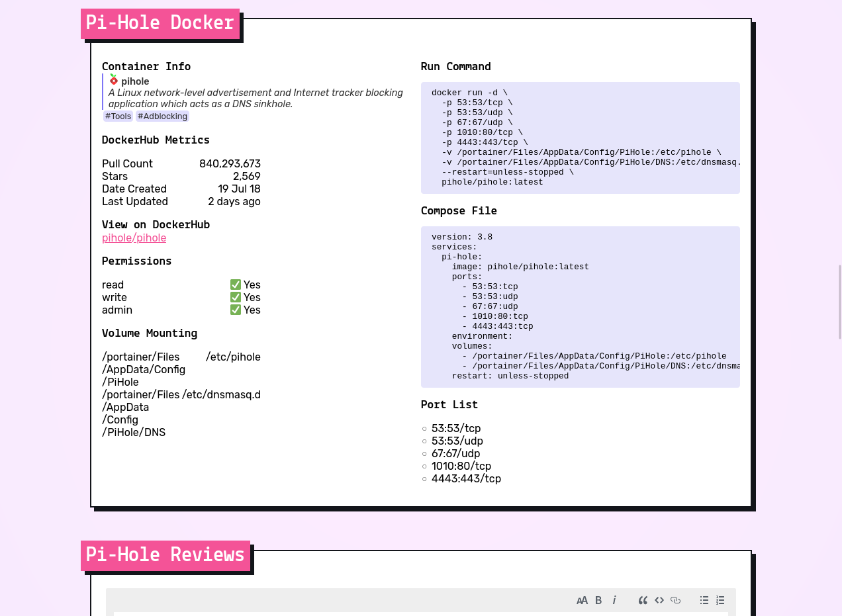842x616 pixels.
Task: Insert a link with the chain icon
Action: coord(675,600)
